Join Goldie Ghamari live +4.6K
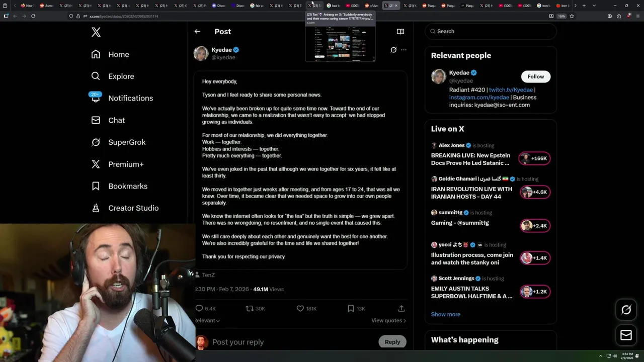The image size is (644, 362). click(534, 192)
